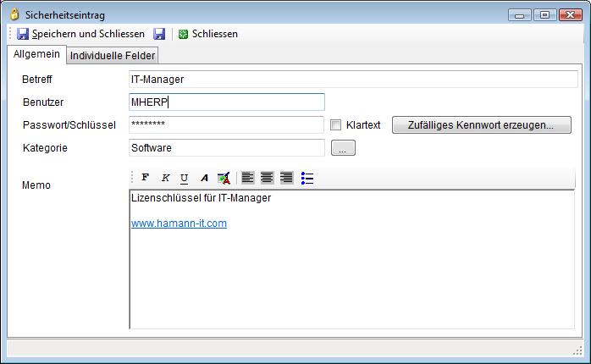Align memo text to the right
591x364 pixels.
click(x=286, y=178)
